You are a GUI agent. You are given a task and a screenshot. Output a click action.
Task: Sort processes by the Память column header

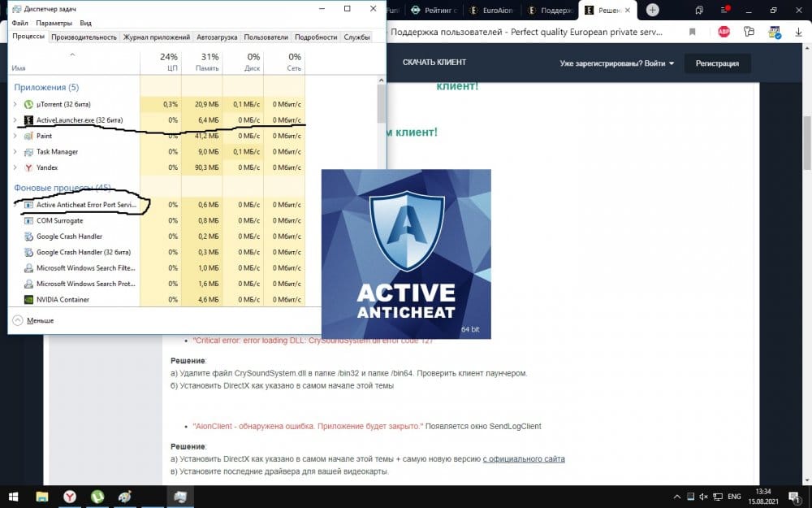(209, 63)
